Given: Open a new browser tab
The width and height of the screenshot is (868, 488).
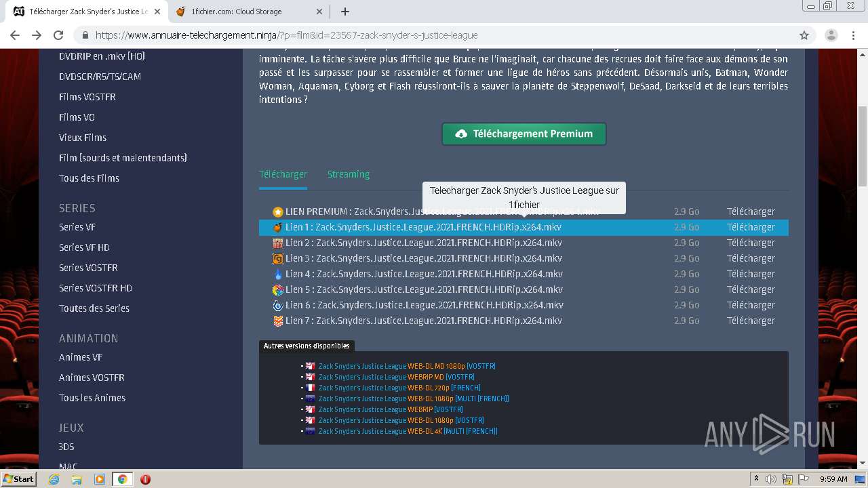Looking at the screenshot, I should 344,12.
